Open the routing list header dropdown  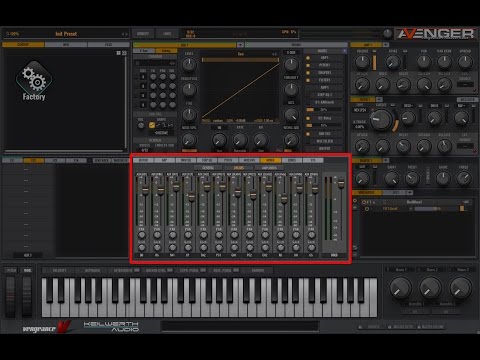coord(344,51)
